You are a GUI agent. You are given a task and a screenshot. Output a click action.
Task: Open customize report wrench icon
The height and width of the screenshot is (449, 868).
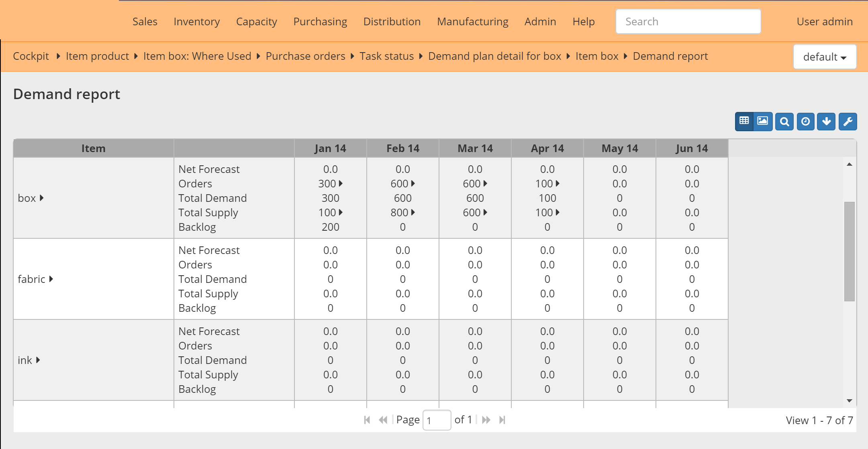point(848,121)
